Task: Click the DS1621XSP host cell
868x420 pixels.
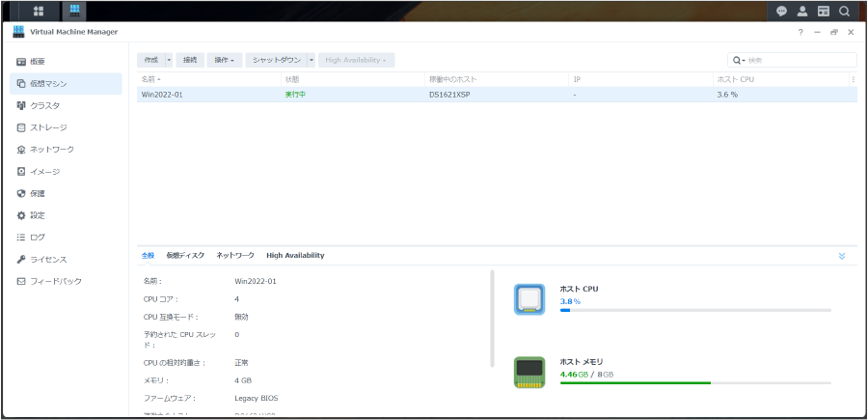Action: 449,95
